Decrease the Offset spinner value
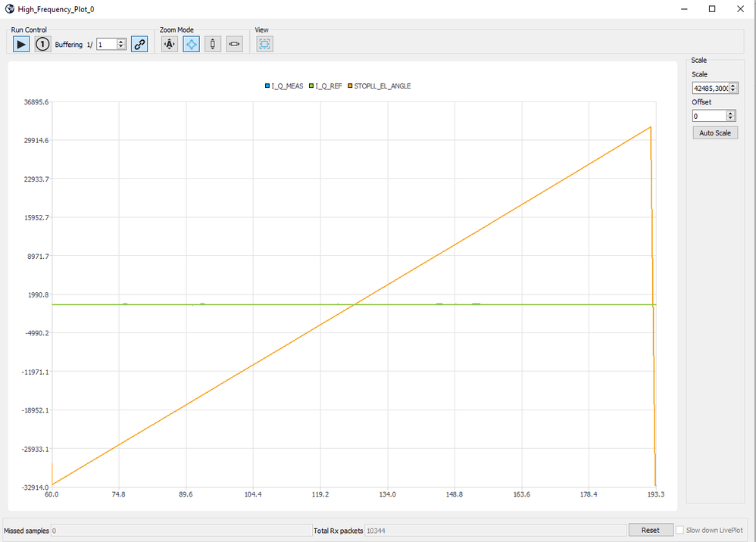Viewport: 756px width, 542px height. point(730,119)
